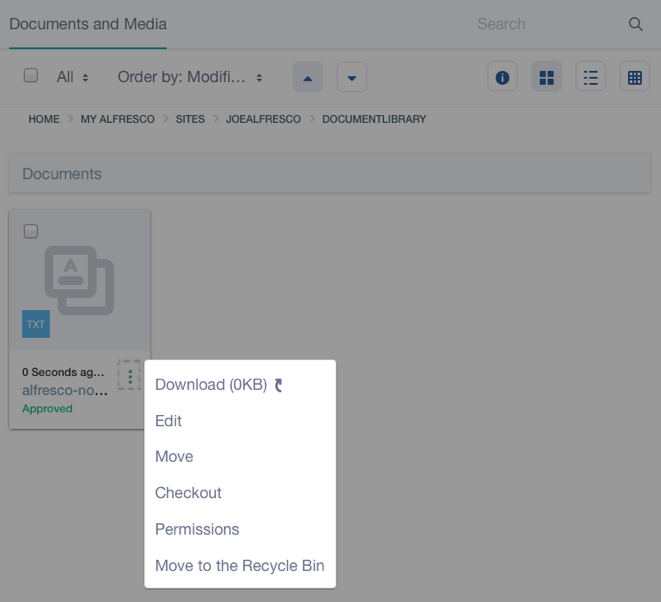Switch to the icon card view
Screen dimensions: 661x602
point(546,77)
